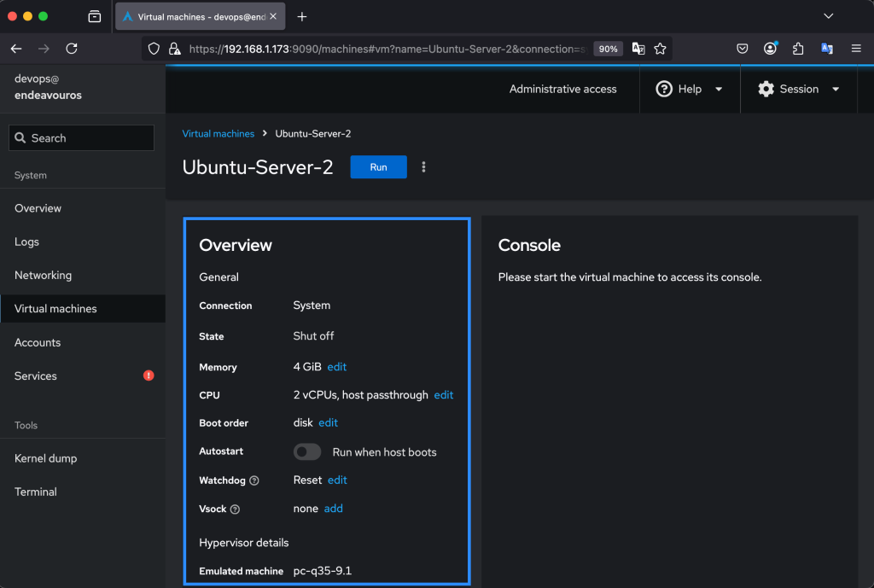Click the Watchdog help question icon
This screenshot has height=588, width=874.
tap(254, 480)
